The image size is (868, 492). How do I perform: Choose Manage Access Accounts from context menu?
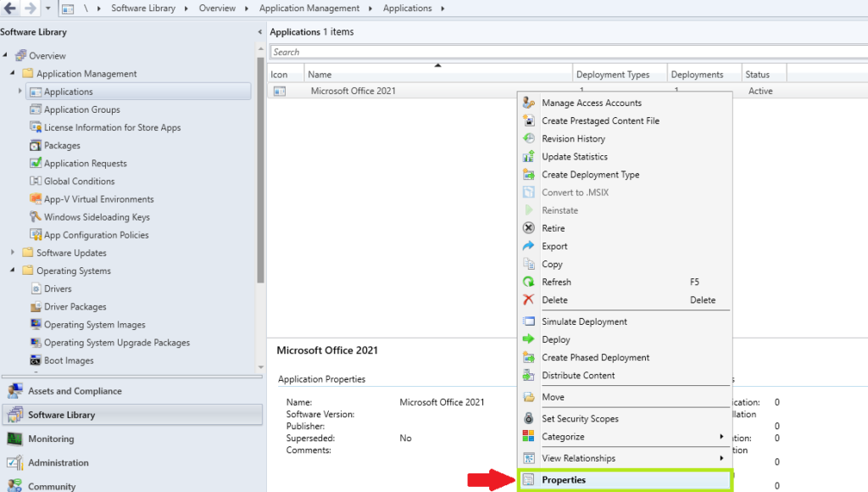[x=625, y=103]
